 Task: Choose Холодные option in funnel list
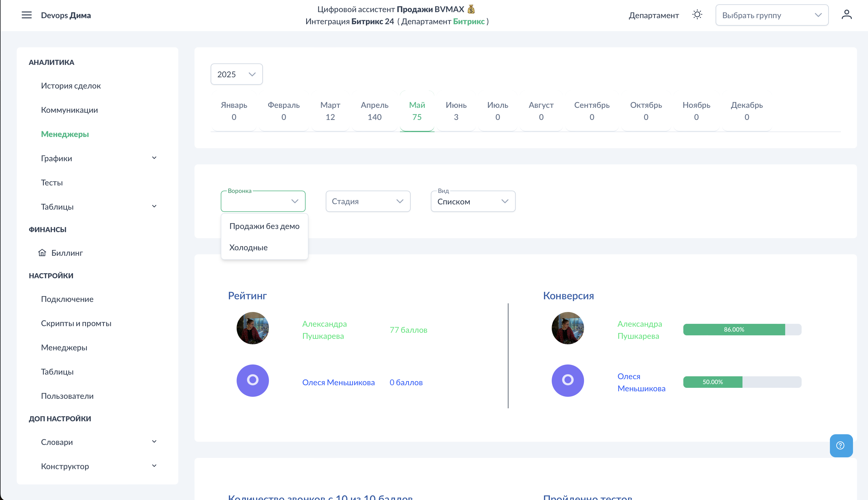(x=248, y=247)
